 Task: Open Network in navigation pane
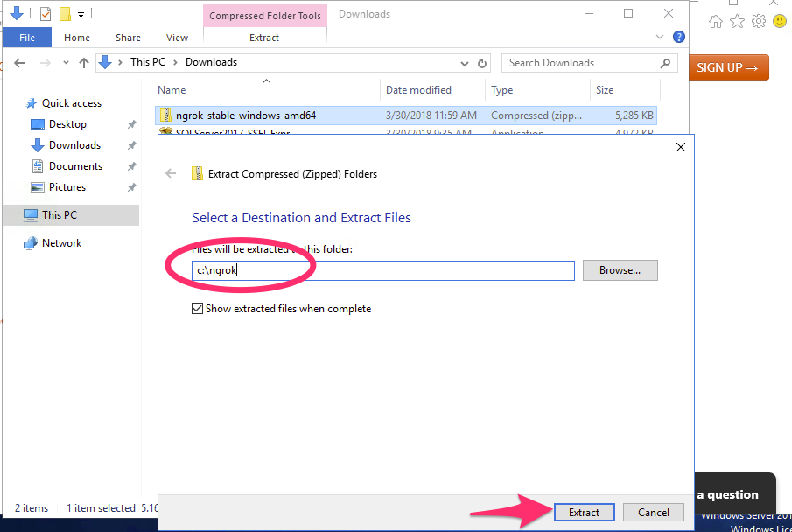[61, 243]
